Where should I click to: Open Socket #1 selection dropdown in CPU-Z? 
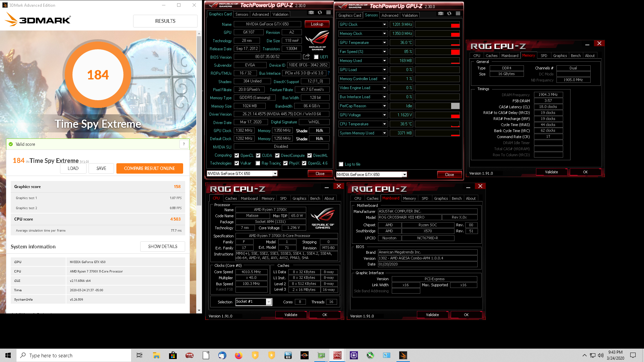(269, 302)
